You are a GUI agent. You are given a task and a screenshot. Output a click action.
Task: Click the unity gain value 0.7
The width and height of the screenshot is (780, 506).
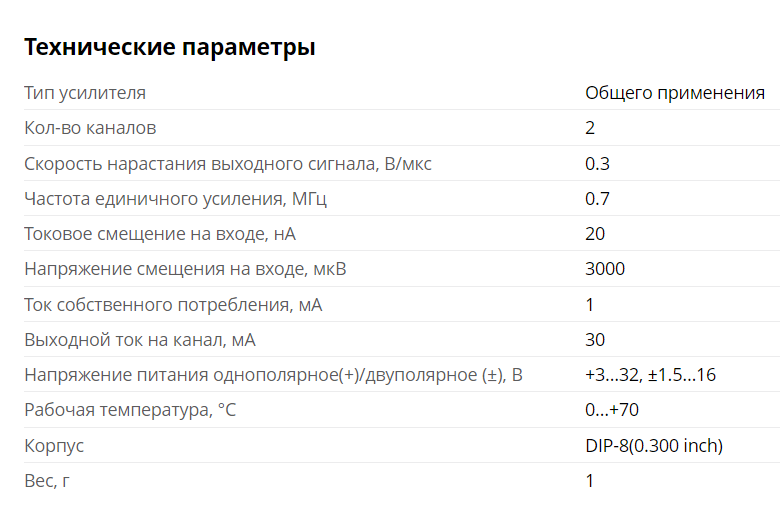(597, 199)
